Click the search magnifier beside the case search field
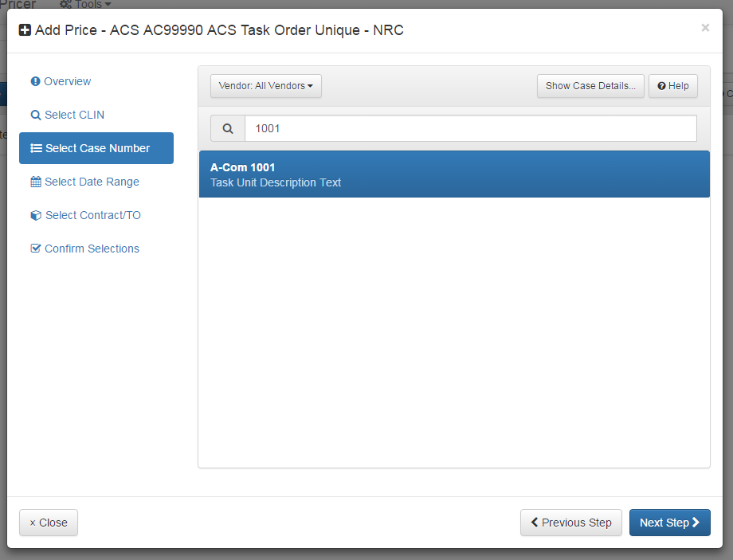Viewport: 733px width, 560px height. click(227, 128)
